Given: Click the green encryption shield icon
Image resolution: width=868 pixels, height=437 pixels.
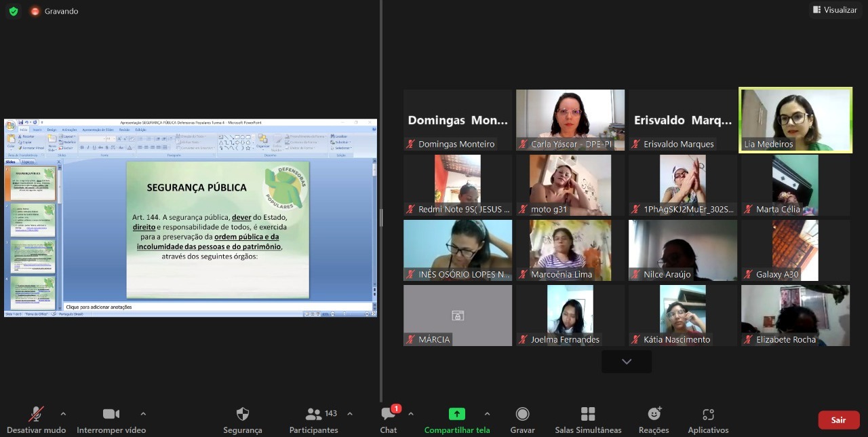Looking at the screenshot, I should 14,12.
